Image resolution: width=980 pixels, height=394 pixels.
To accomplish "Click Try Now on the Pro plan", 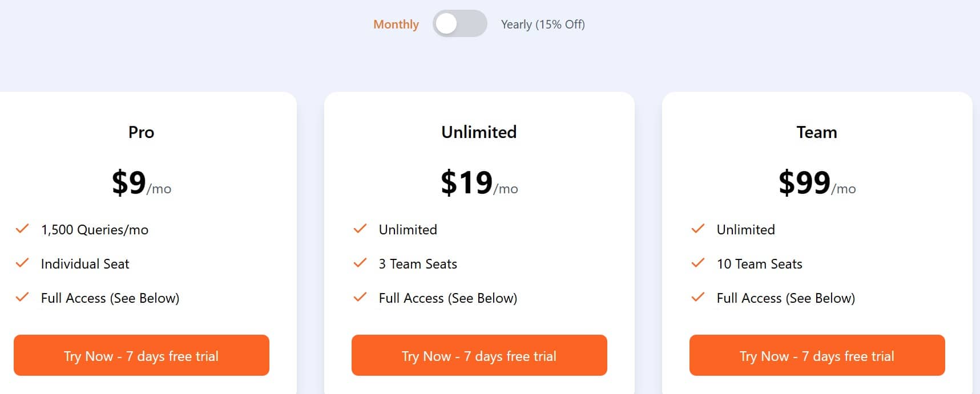I will [x=141, y=355].
